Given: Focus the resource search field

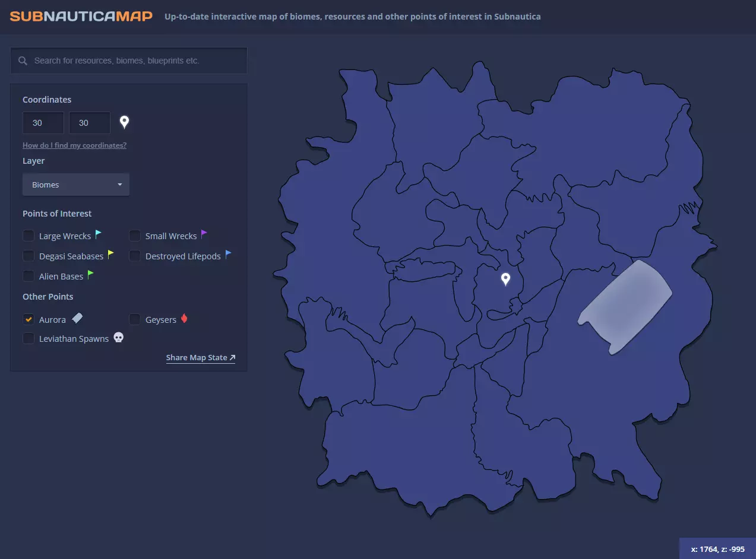Looking at the screenshot, I should pyautogui.click(x=129, y=61).
